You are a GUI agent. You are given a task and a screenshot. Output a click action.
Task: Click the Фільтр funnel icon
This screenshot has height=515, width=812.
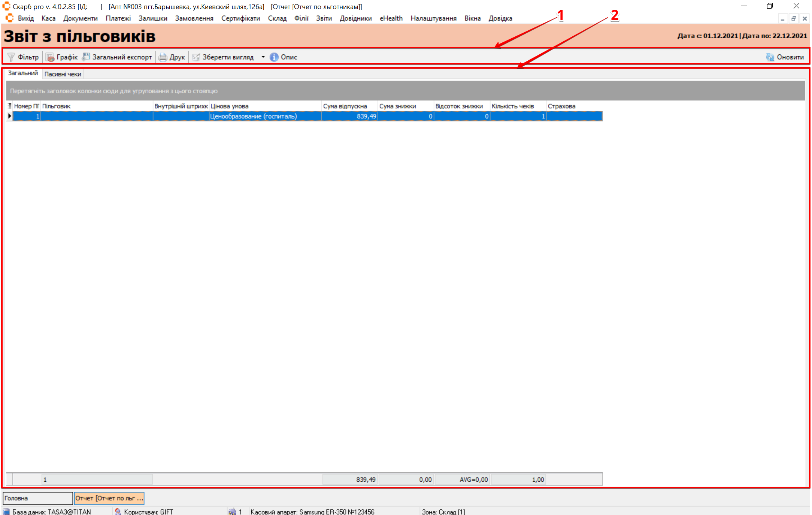[x=11, y=57]
